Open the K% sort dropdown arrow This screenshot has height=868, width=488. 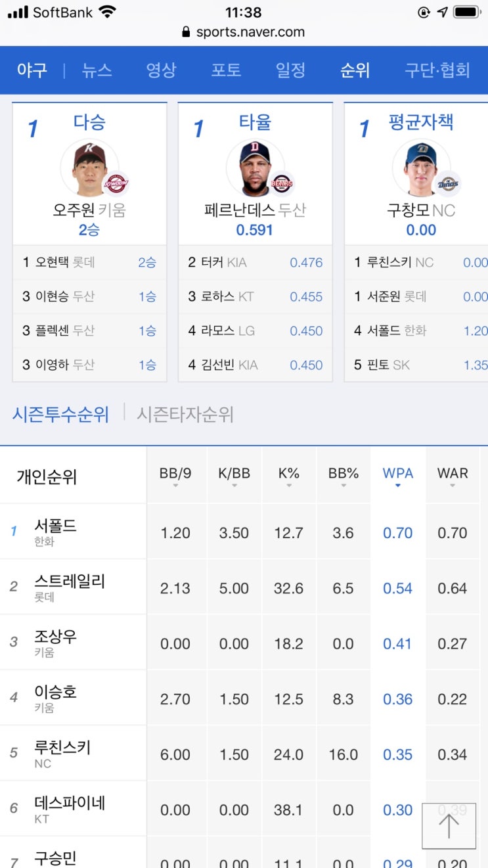click(x=288, y=484)
